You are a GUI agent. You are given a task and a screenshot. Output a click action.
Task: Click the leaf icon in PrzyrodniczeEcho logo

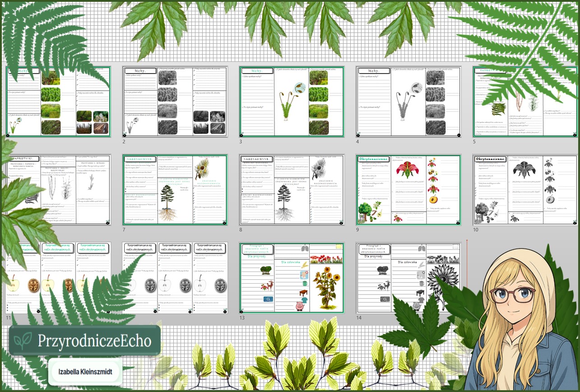pyautogui.click(x=23, y=341)
